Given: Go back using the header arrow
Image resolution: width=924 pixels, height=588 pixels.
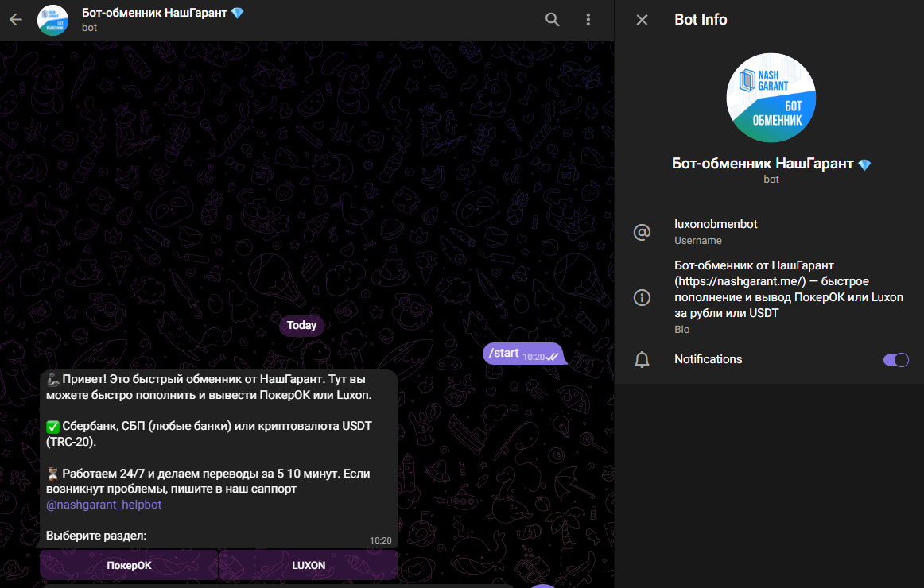Looking at the screenshot, I should click(16, 19).
